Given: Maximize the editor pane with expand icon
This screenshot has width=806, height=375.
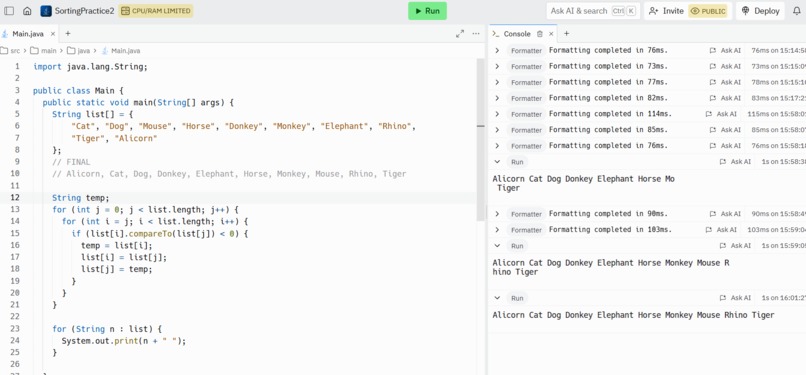Looking at the screenshot, I should (460, 34).
